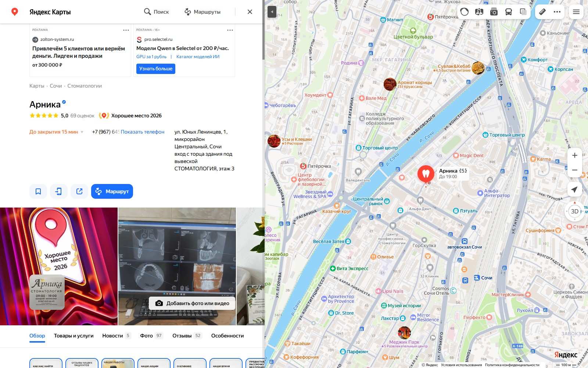Click the Узнать больше ad button

156,69
